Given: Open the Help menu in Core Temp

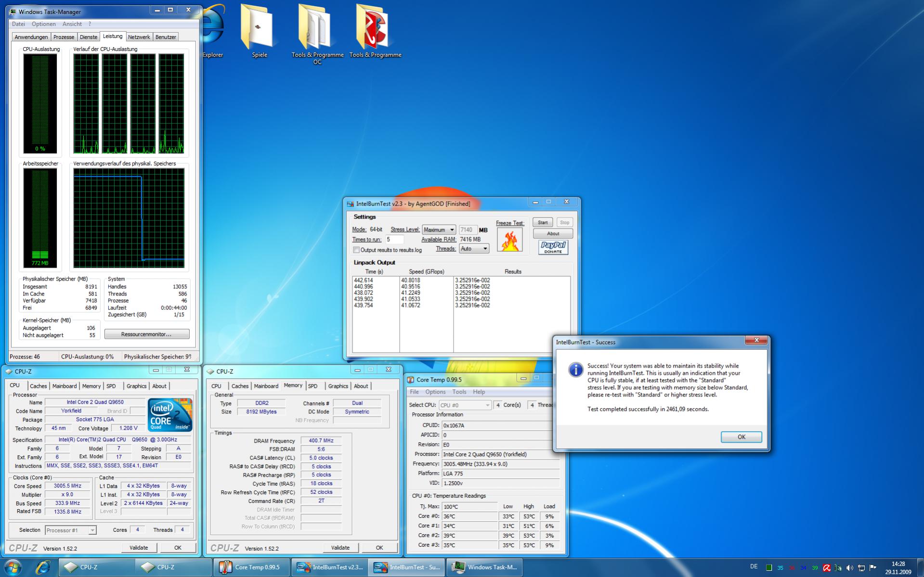Looking at the screenshot, I should click(479, 392).
